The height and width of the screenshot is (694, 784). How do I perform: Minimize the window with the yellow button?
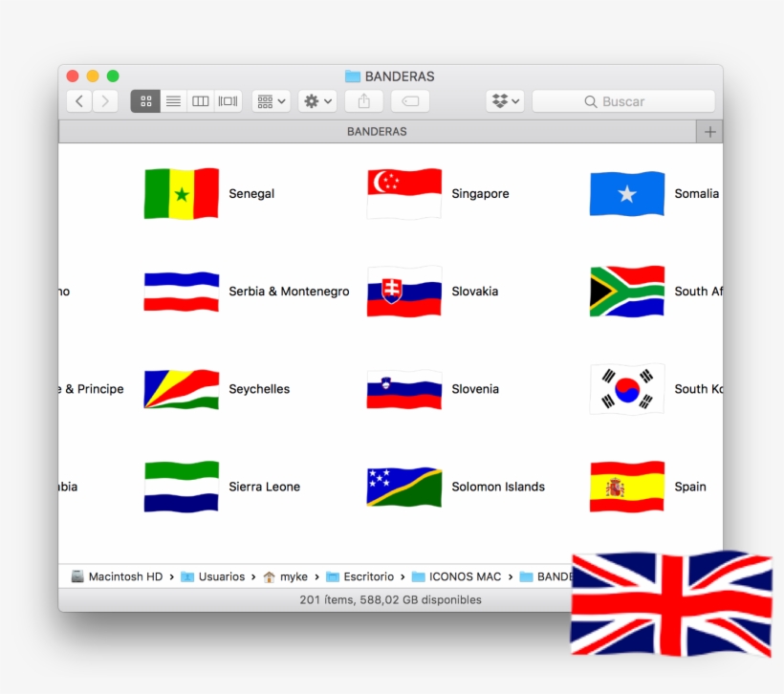click(93, 76)
